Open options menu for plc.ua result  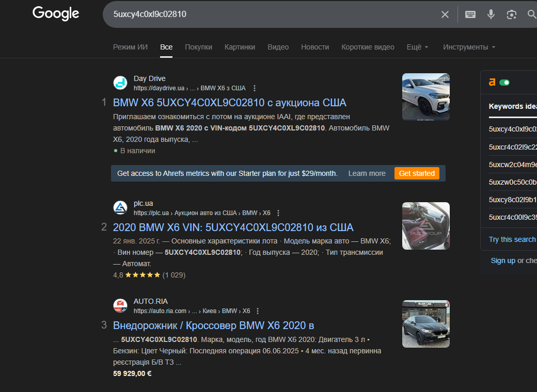278,213
